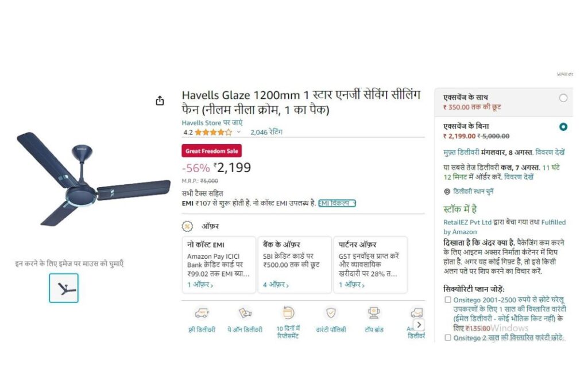
Task: Visit the Havells Store link
Action: 212,123
